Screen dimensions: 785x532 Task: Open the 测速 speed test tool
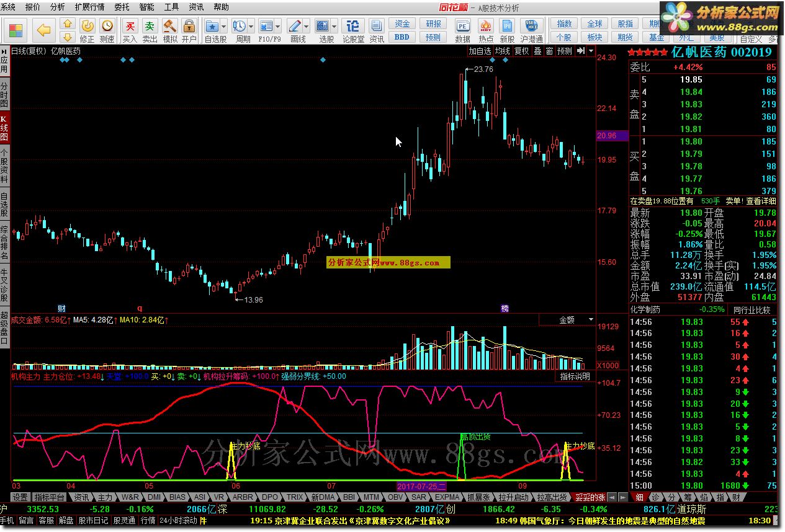pyautogui.click(x=107, y=30)
